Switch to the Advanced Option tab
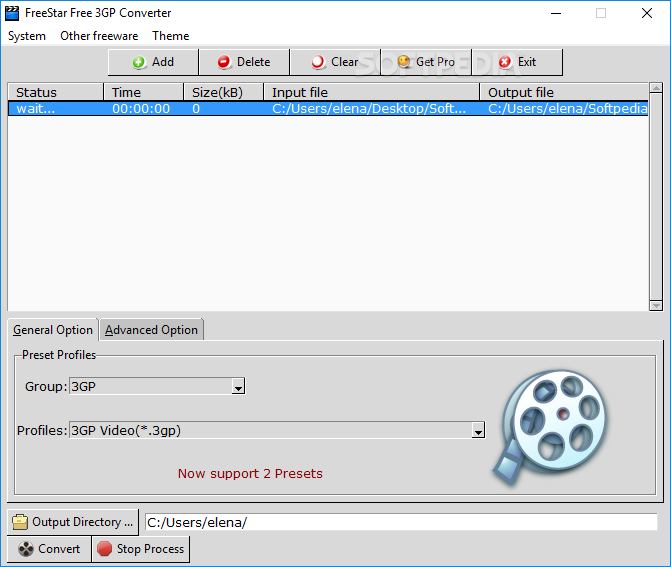This screenshot has width=671, height=567. pyautogui.click(x=151, y=330)
